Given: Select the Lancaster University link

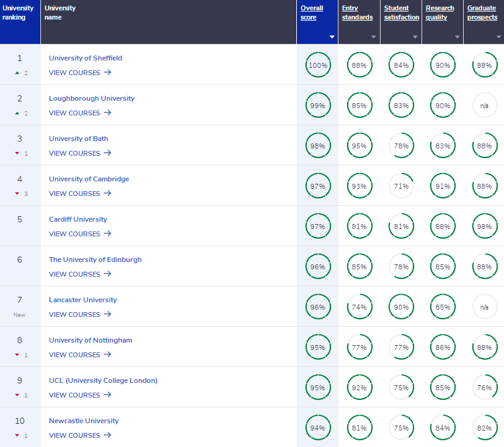Looking at the screenshot, I should tap(83, 300).
